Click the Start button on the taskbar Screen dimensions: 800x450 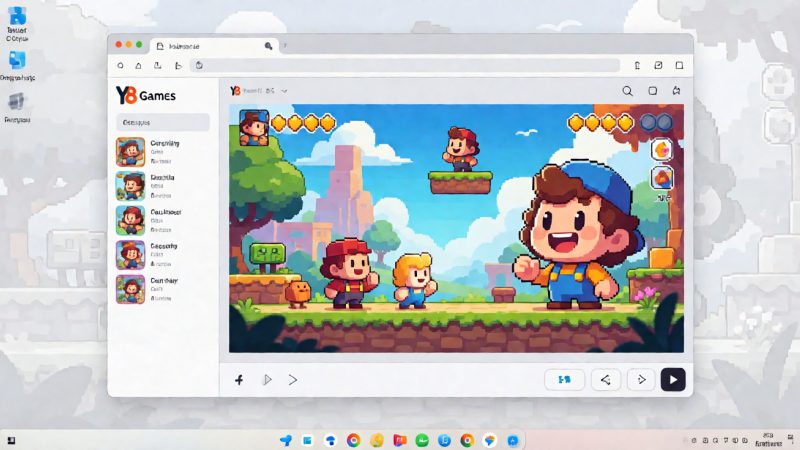11,440
